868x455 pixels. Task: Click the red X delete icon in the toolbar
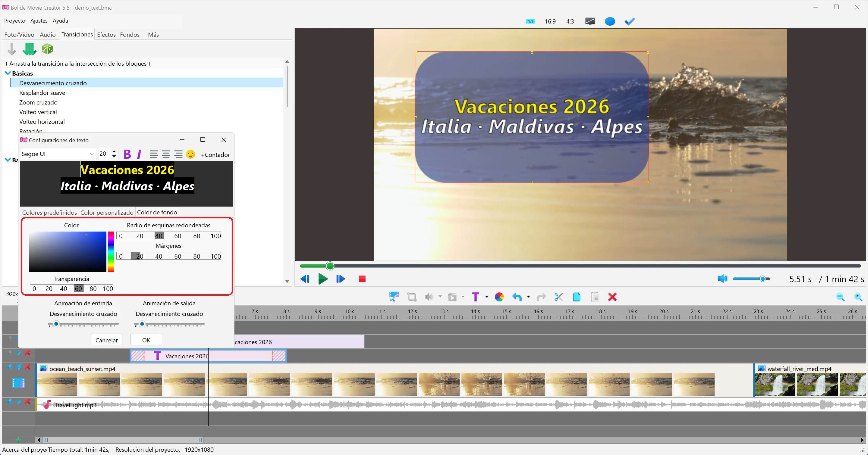tap(612, 297)
